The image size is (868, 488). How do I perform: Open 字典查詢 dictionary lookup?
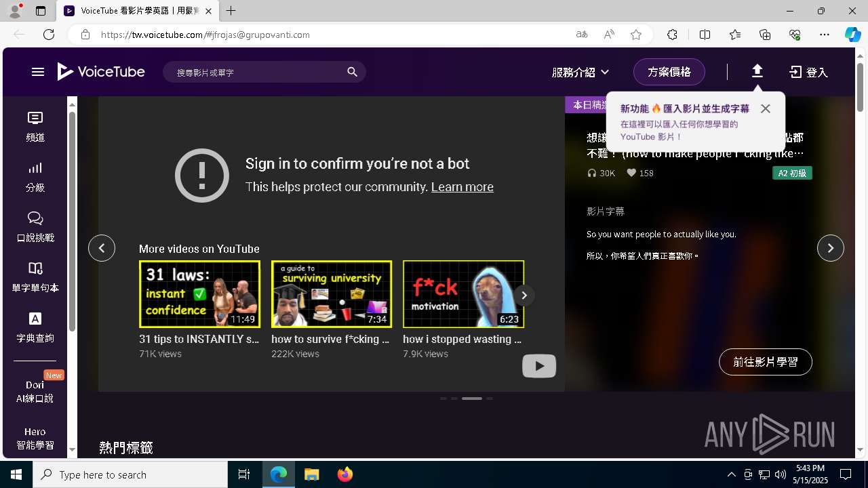tap(35, 328)
